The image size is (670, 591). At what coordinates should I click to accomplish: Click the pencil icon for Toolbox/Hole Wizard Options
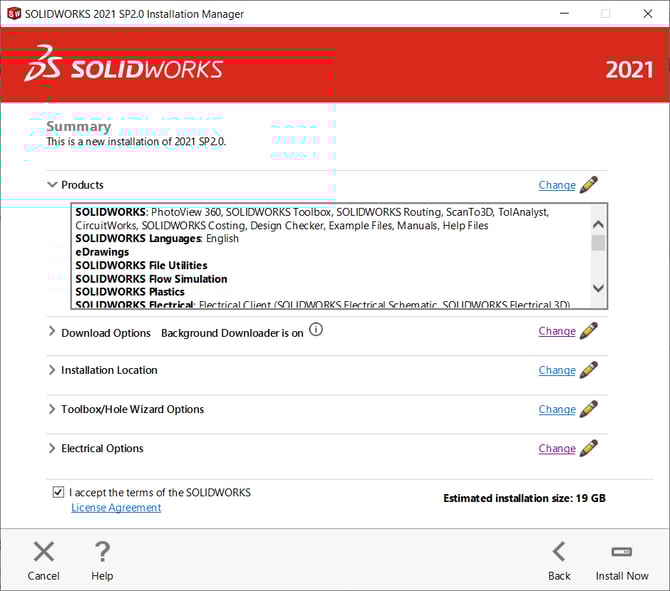pyautogui.click(x=589, y=409)
